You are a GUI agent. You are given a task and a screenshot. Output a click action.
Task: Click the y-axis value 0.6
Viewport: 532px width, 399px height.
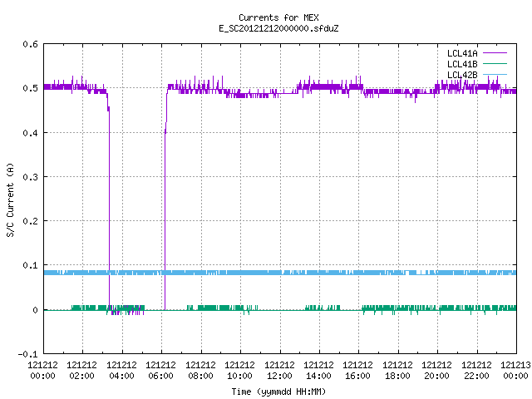30,44
